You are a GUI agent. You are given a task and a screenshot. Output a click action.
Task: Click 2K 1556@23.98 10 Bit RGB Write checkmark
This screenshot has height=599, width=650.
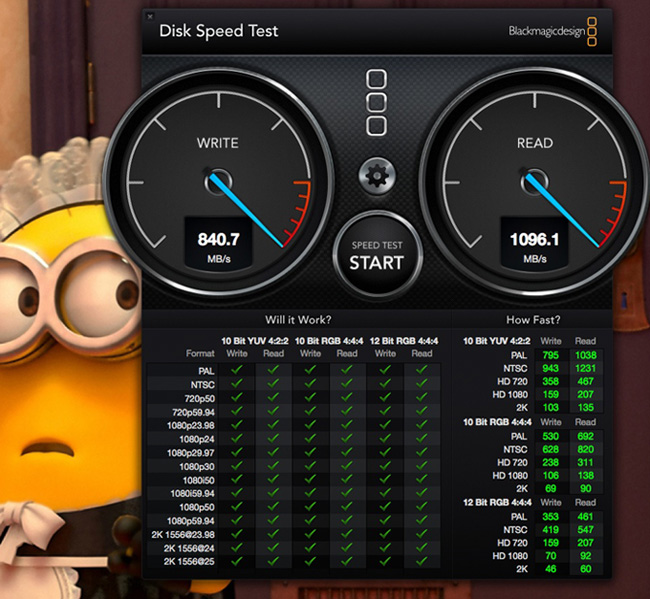310,533
